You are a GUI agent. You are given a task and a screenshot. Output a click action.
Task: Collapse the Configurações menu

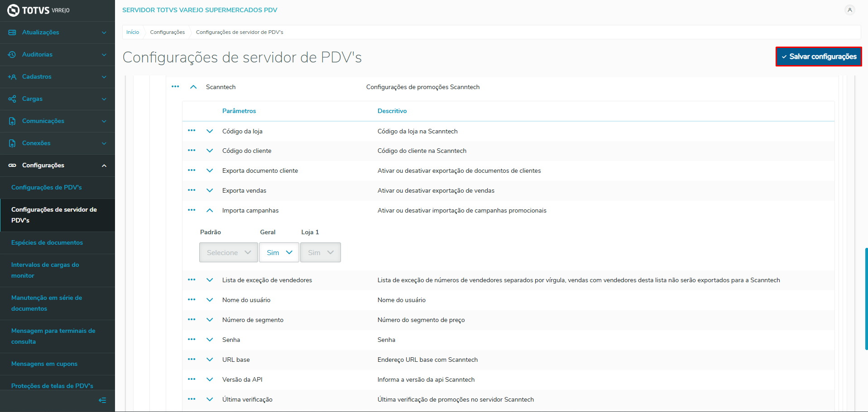(104, 166)
